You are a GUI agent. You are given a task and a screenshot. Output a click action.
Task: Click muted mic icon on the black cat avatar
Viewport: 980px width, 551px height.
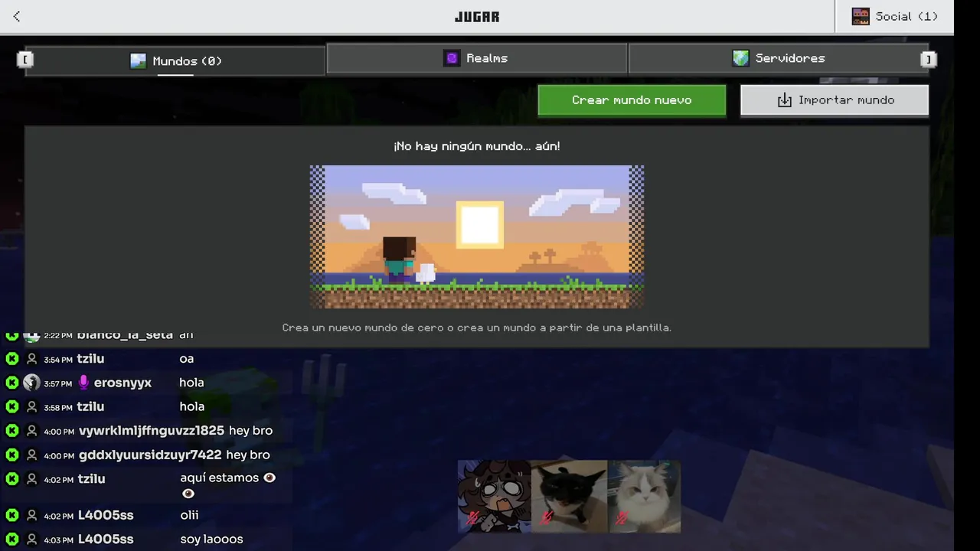[547, 518]
